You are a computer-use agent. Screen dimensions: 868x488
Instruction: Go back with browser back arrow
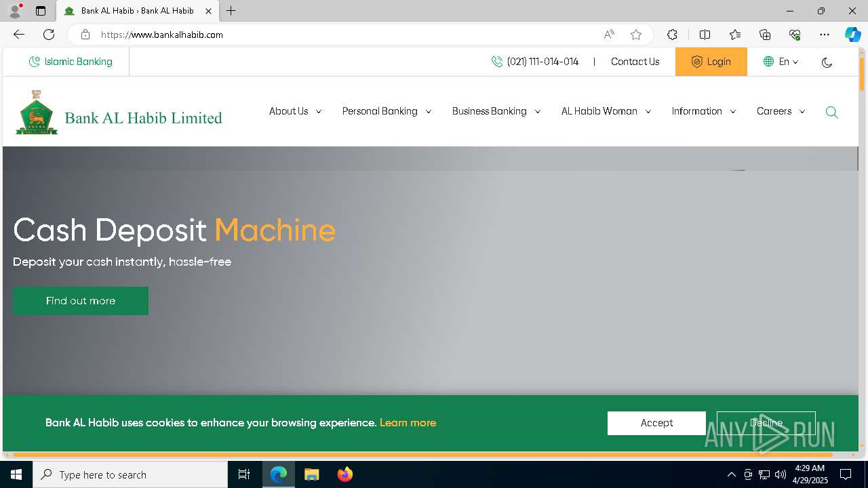pos(19,35)
